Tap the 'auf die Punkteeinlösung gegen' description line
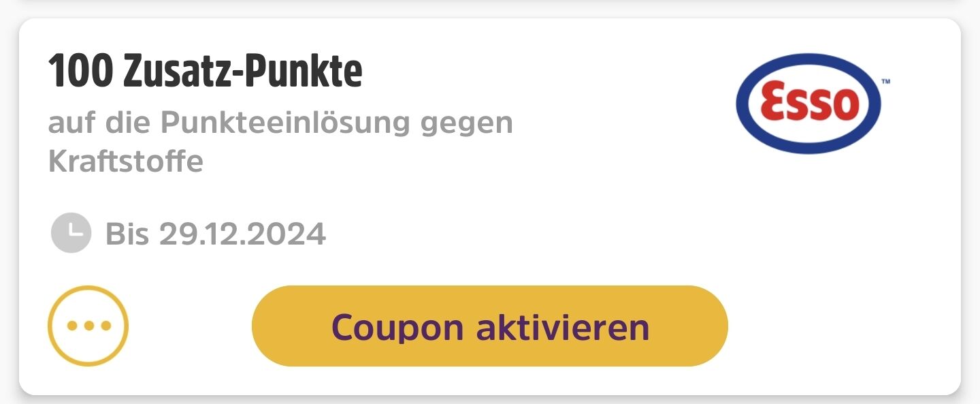The width and height of the screenshot is (980, 404). [280, 123]
